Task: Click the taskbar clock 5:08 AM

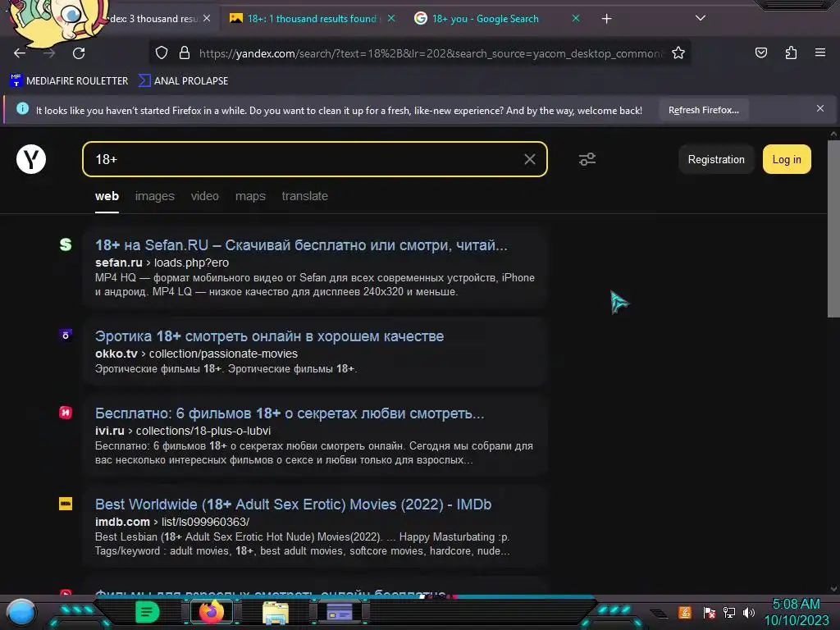Action: coord(796,605)
